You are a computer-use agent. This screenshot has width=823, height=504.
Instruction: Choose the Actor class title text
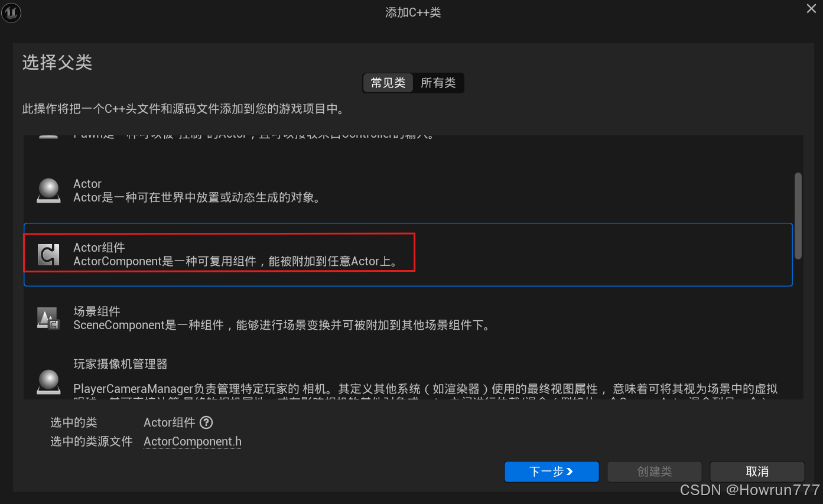point(87,184)
